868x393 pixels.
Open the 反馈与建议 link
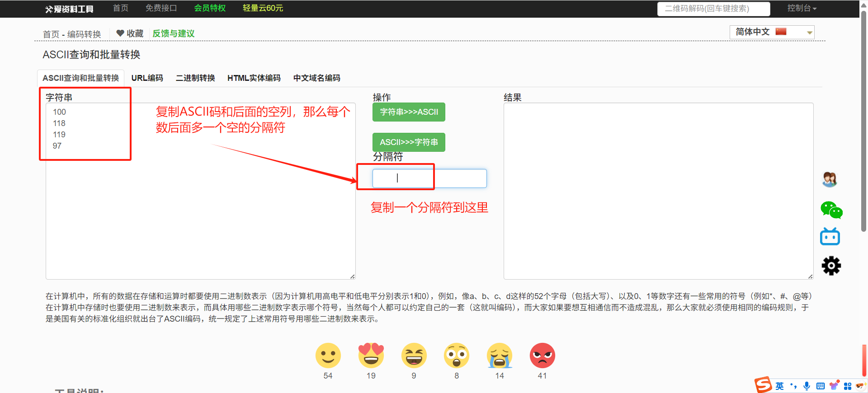click(174, 33)
